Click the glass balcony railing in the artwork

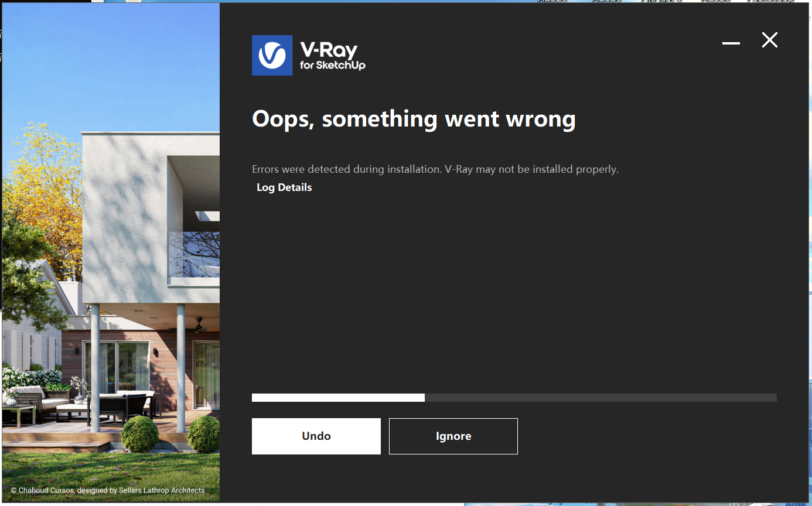click(195, 254)
